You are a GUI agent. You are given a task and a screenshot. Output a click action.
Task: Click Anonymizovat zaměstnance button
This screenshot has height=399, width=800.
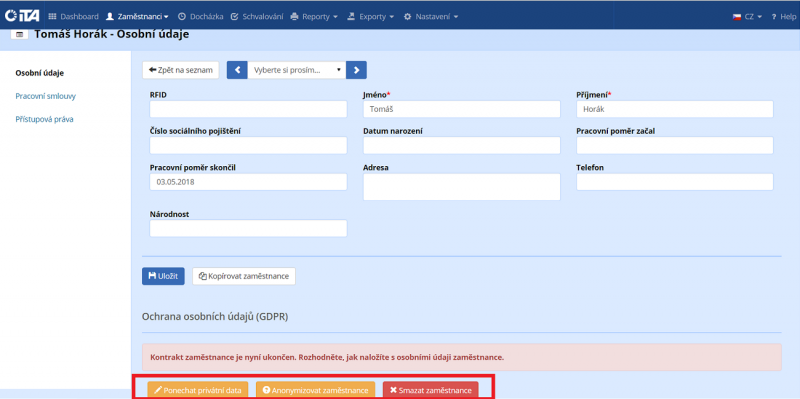tap(315, 390)
